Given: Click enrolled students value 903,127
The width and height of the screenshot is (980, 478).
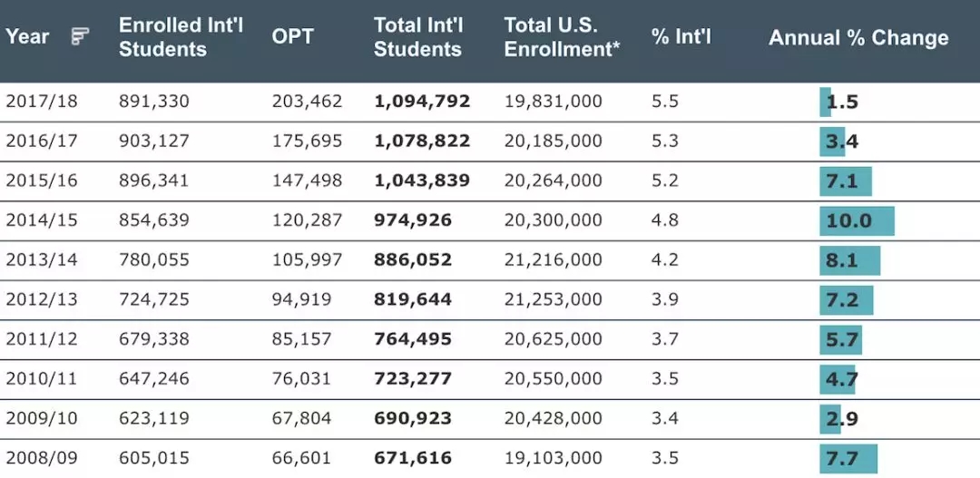Looking at the screenshot, I should [x=154, y=141].
